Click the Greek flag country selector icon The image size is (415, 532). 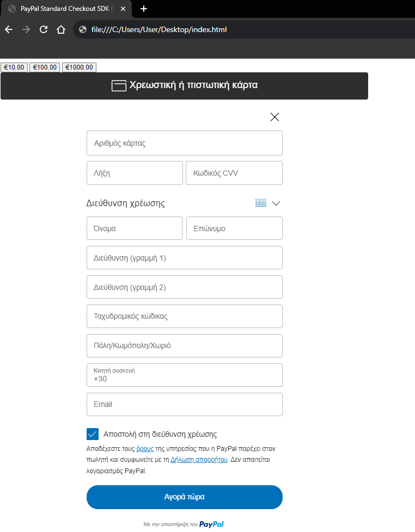(260, 202)
